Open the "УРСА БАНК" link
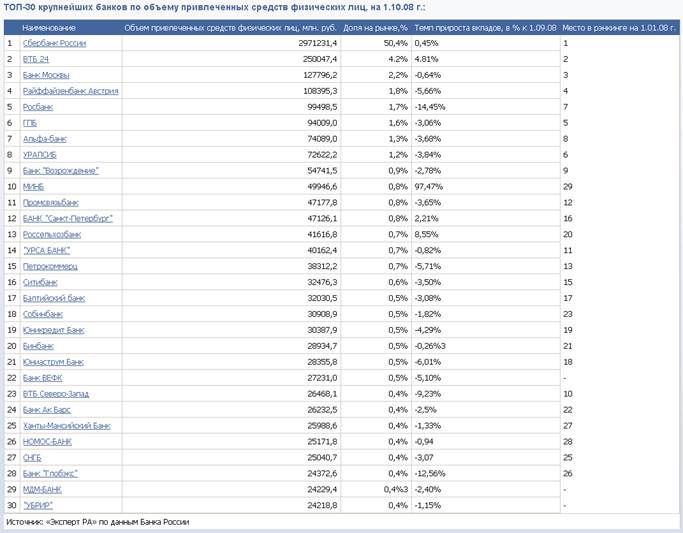 tap(47, 250)
